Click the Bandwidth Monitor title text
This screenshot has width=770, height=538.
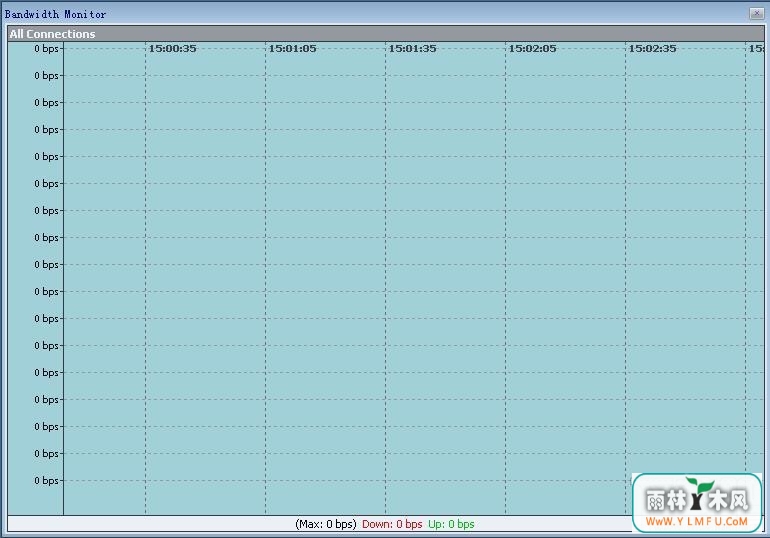coord(55,14)
